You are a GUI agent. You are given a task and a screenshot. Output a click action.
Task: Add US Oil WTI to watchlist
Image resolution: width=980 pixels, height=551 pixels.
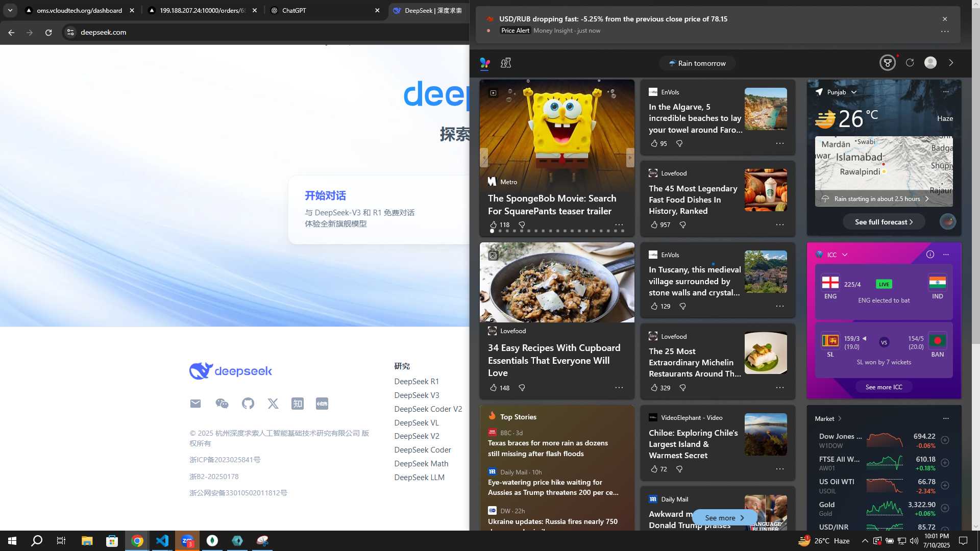pos(945,486)
